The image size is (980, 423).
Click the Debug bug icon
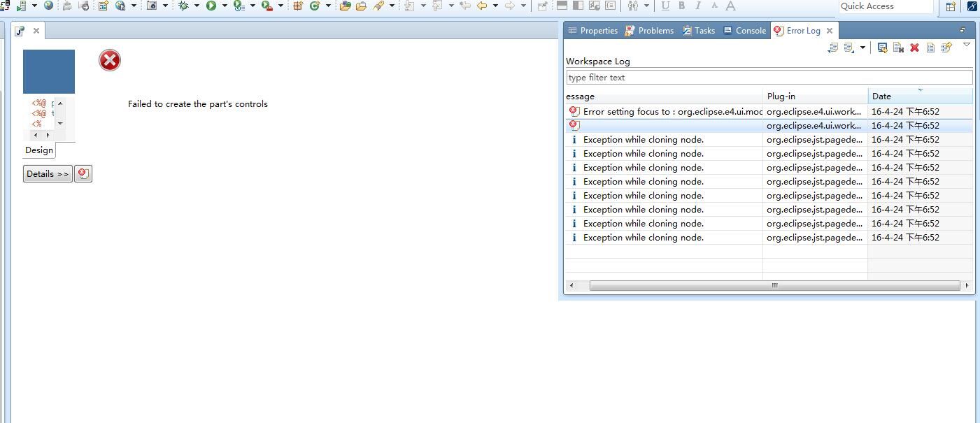pyautogui.click(x=183, y=6)
